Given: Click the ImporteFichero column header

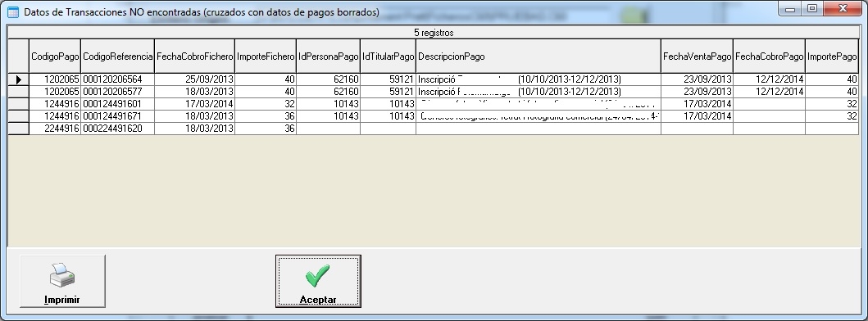Looking at the screenshot, I should click(266, 56).
